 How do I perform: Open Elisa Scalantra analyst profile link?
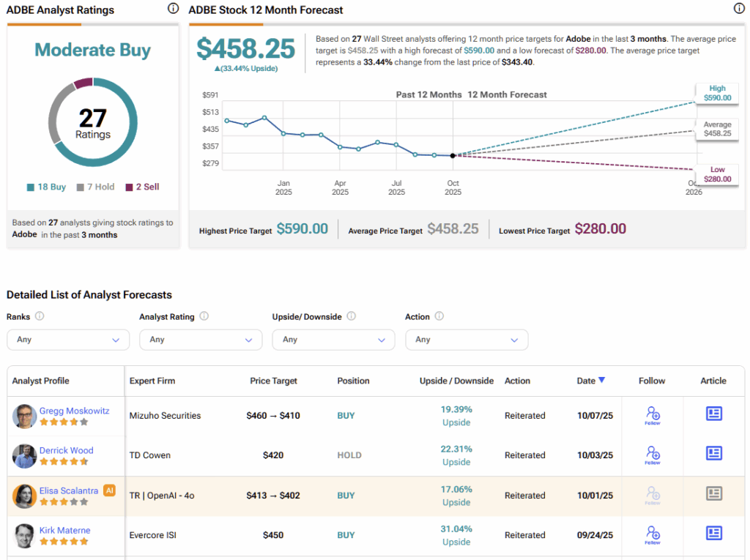(x=70, y=490)
